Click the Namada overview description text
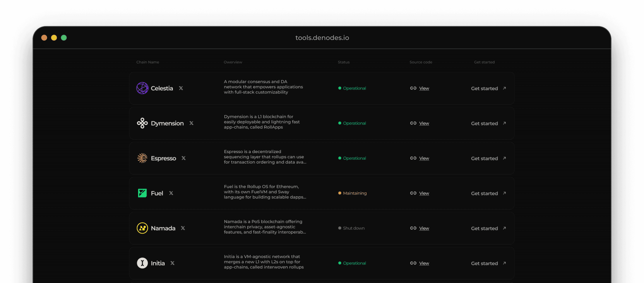 pyautogui.click(x=265, y=227)
